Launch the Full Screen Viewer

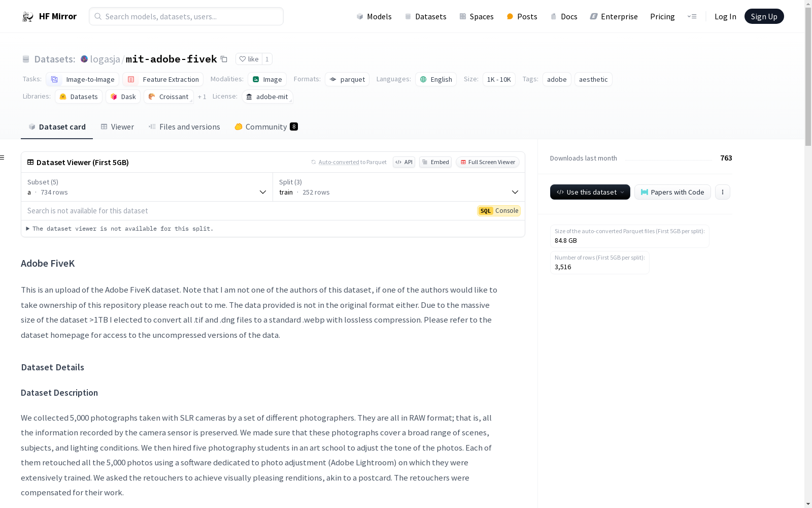click(487, 162)
